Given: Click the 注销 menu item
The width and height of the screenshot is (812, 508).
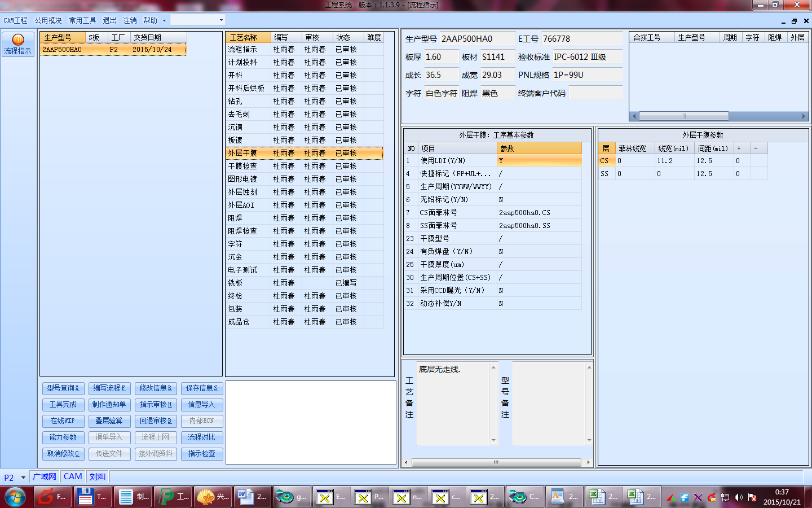Looking at the screenshot, I should [x=130, y=20].
